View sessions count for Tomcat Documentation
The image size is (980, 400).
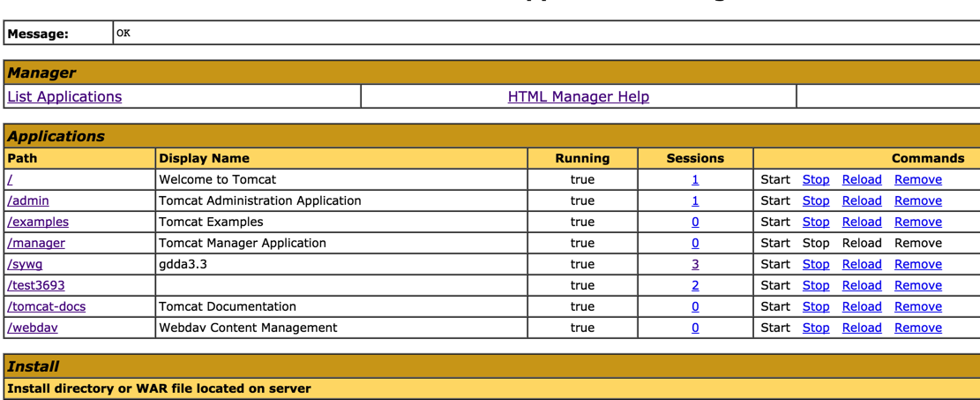tap(695, 306)
